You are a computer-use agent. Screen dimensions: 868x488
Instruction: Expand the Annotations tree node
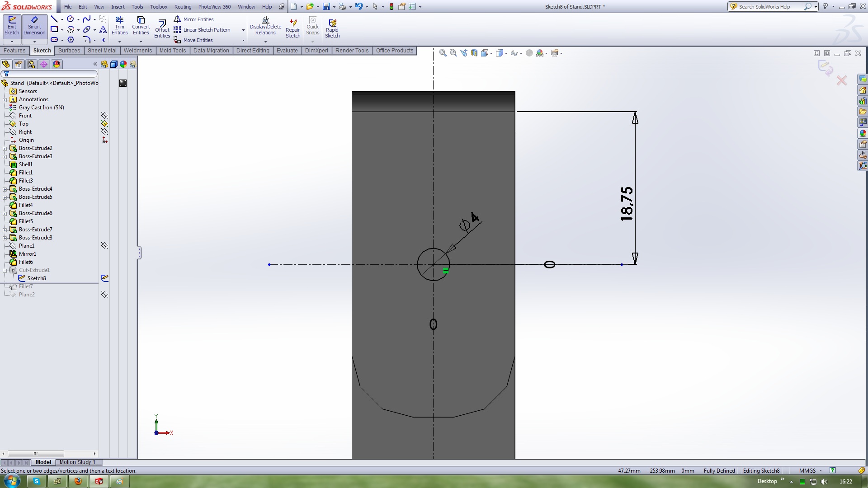click(5, 99)
